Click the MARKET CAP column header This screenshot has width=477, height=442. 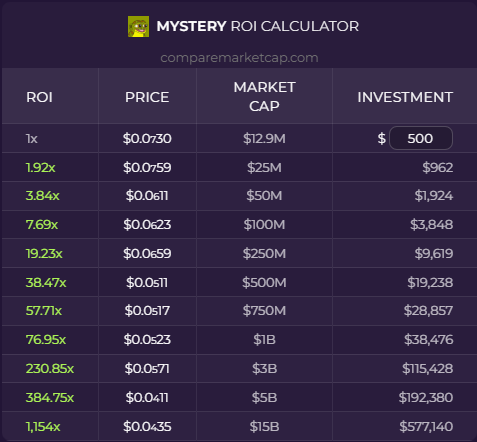tap(264, 97)
